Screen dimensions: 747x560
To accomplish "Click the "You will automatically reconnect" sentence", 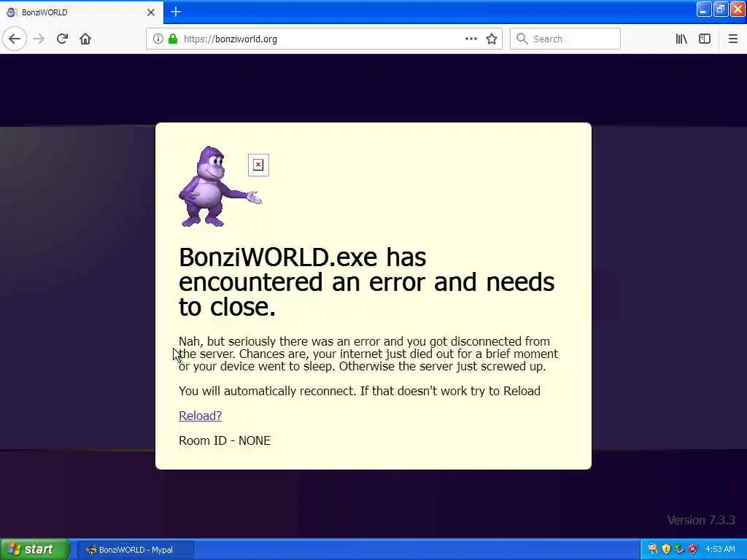I will click(360, 391).
